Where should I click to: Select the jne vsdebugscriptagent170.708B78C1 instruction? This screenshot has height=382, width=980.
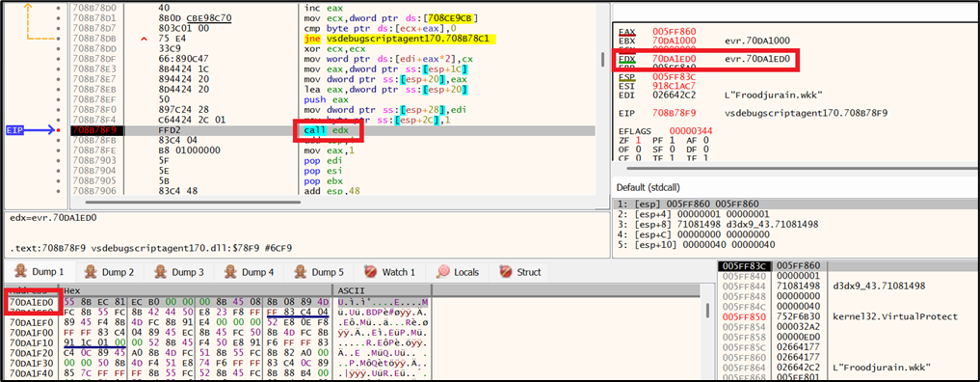pyautogui.click(x=399, y=39)
